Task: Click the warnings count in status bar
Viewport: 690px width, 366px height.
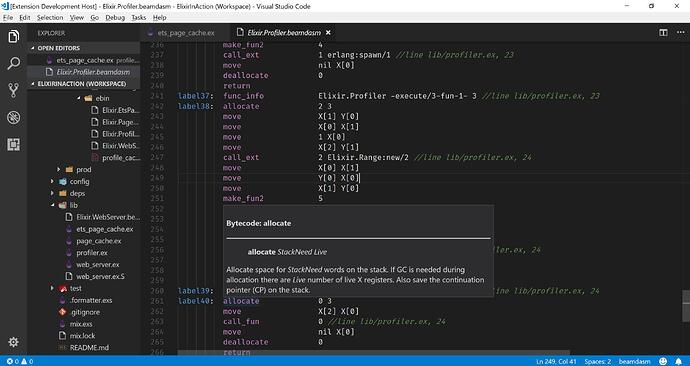Action: [x=27, y=362]
